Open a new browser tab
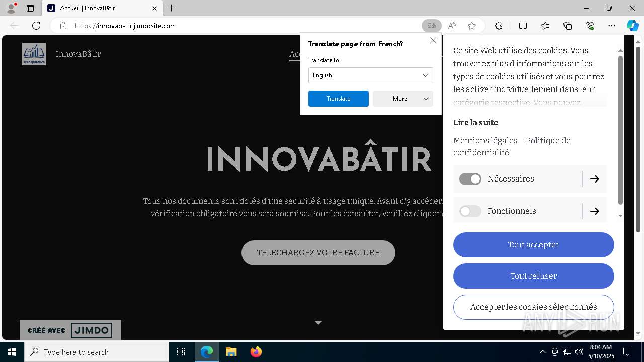The width and height of the screenshot is (644, 362). [x=172, y=8]
